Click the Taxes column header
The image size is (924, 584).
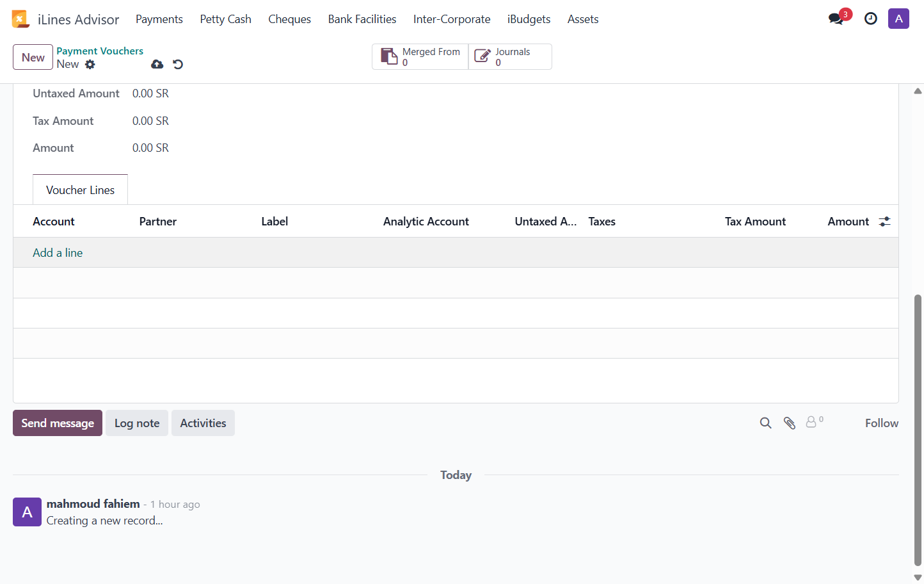click(x=602, y=222)
